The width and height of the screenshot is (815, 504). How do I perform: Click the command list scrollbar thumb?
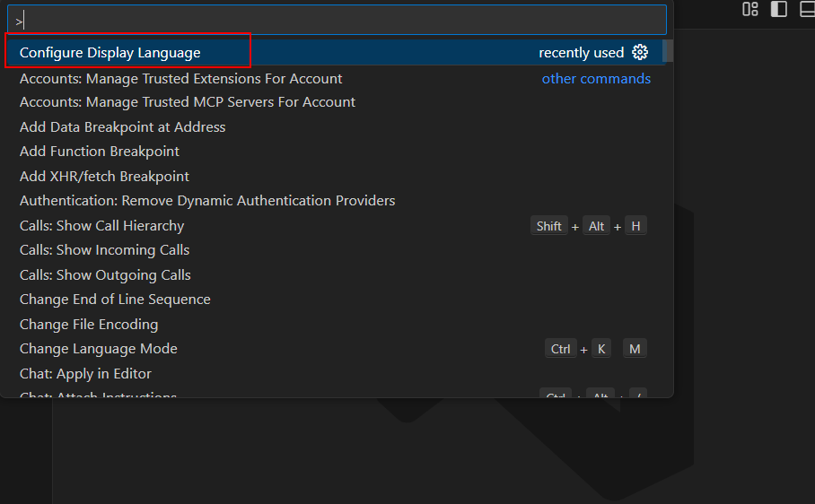point(668,52)
